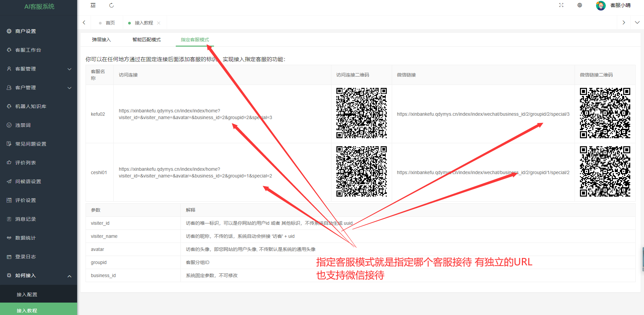Screen dimensions: 644x315
Task: Click the 客服管理 person icon
Action: coord(9,69)
